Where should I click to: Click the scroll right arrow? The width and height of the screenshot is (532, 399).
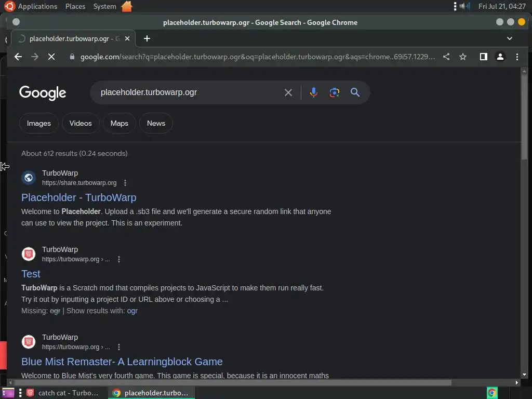point(516,383)
